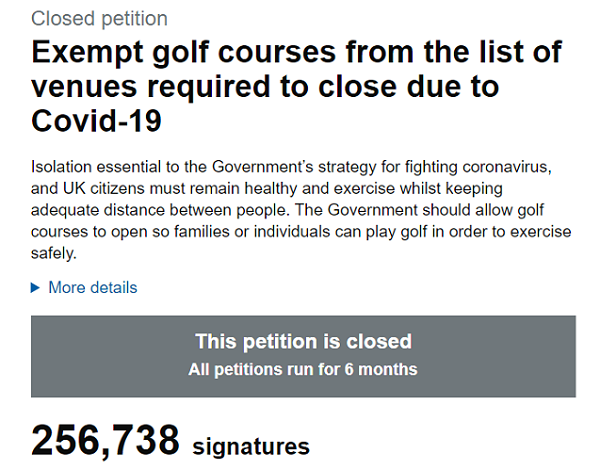The height and width of the screenshot is (470, 600).
Task: Click the 'This petition is closed' heading
Action: [303, 341]
